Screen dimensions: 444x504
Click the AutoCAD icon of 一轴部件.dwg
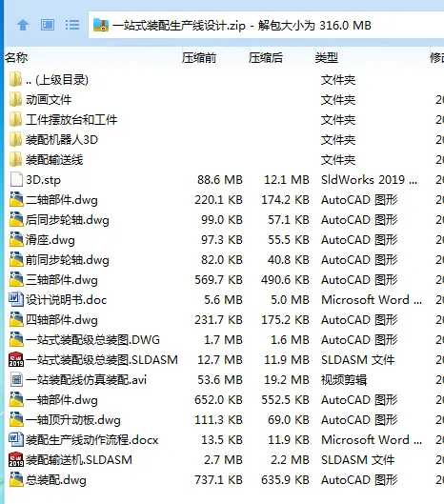click(x=16, y=399)
